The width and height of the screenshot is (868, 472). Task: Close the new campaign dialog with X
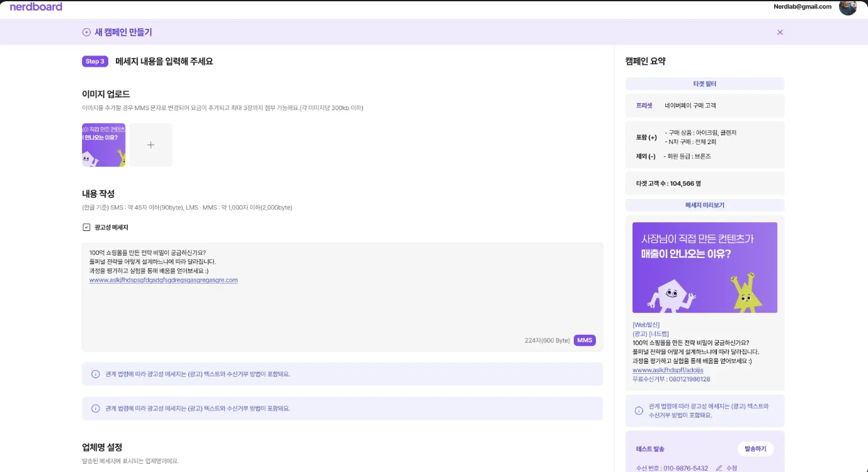tap(780, 32)
